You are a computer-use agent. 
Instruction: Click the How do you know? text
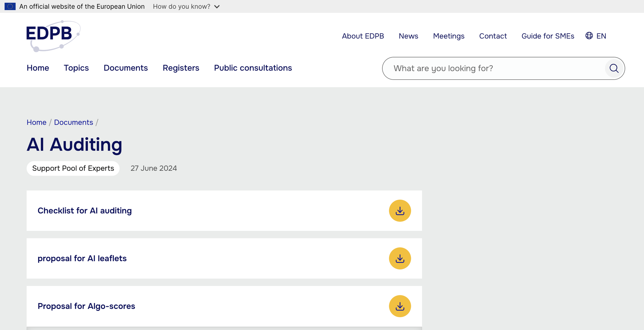(x=182, y=7)
